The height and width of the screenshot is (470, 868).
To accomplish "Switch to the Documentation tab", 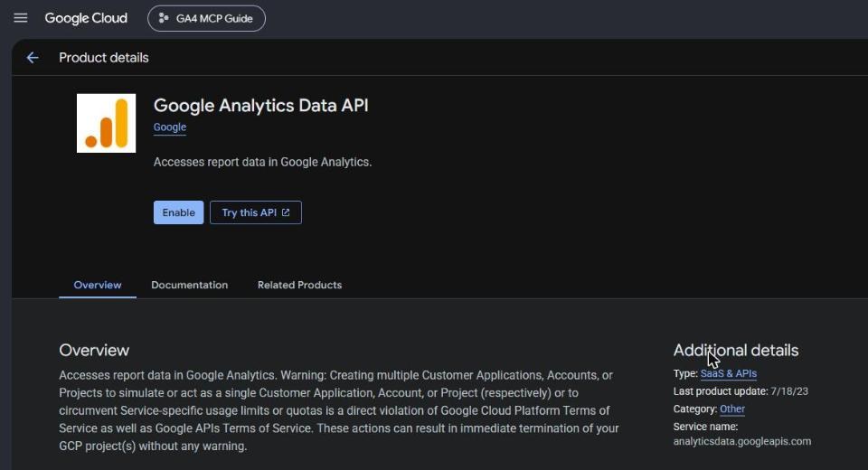I will (x=189, y=285).
